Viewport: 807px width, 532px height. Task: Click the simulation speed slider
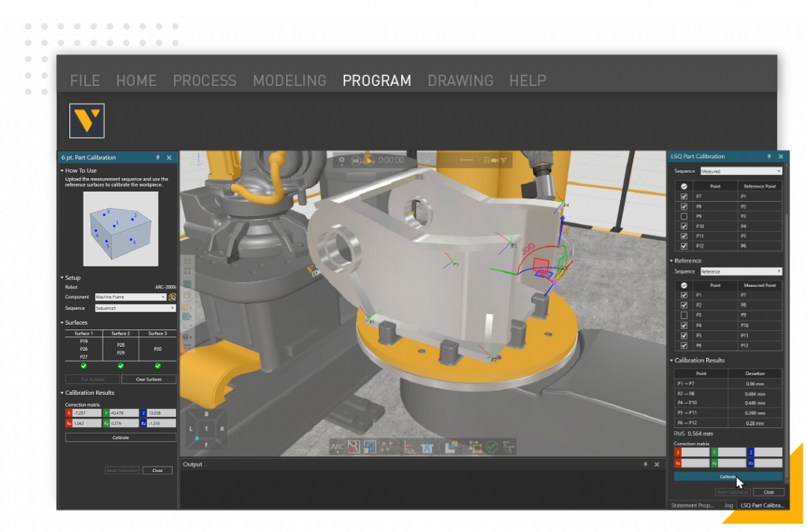coord(460,161)
